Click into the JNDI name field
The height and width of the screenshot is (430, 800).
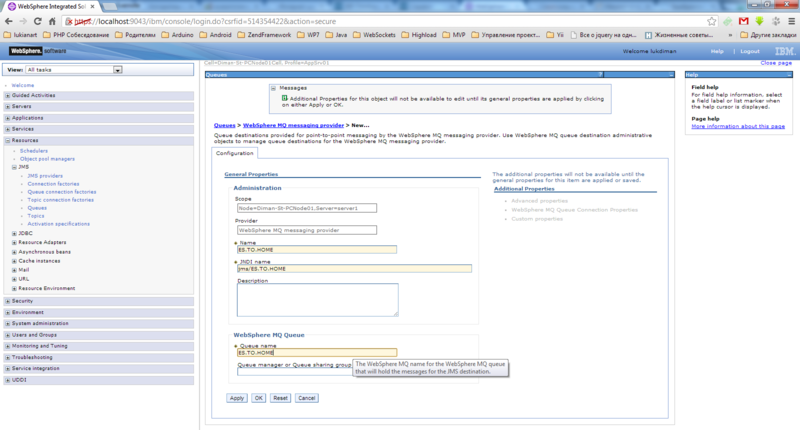[354, 269]
